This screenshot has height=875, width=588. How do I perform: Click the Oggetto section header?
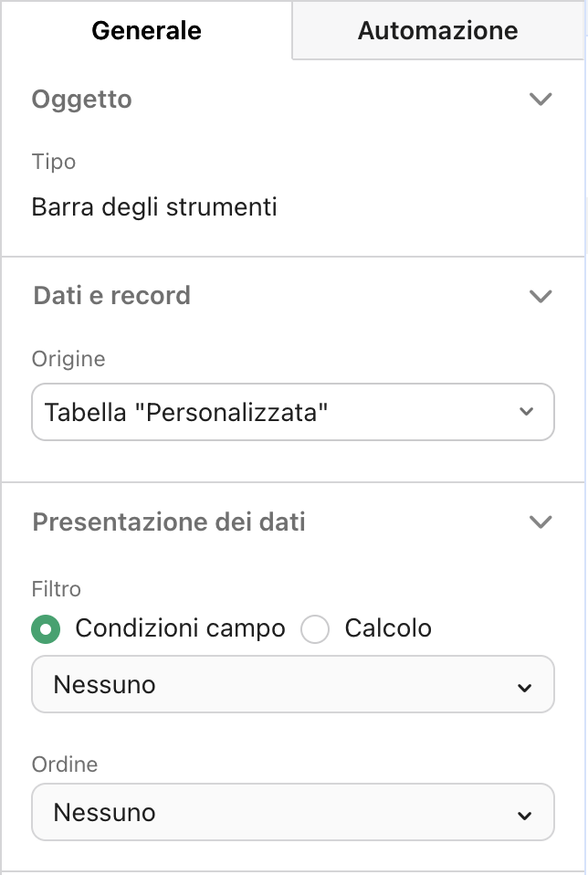(81, 99)
